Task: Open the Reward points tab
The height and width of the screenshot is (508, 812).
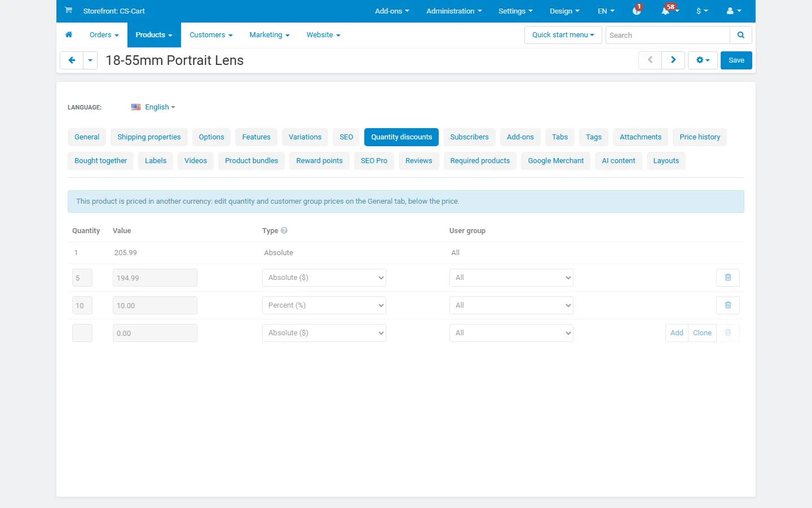Action: tap(320, 161)
